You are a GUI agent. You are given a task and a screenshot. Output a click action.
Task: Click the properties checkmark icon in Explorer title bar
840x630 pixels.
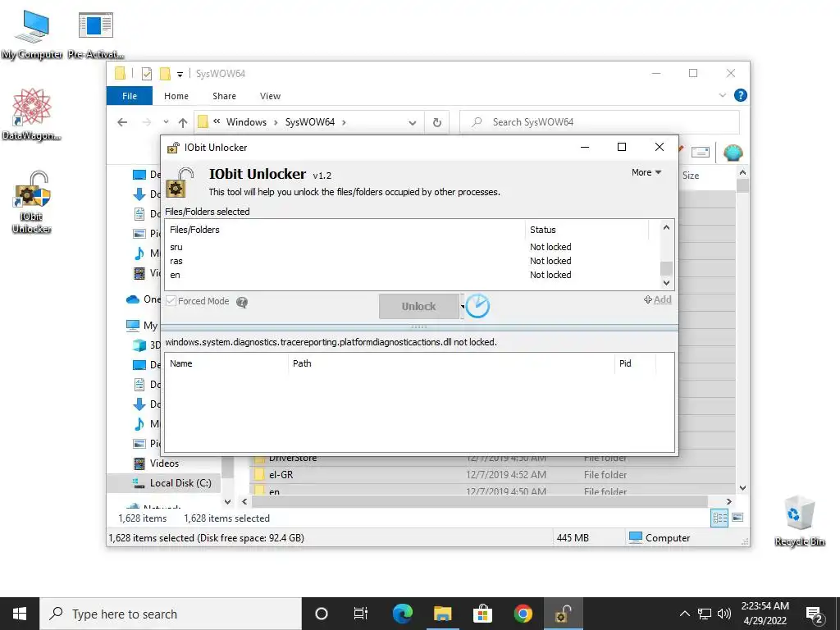[147, 74]
